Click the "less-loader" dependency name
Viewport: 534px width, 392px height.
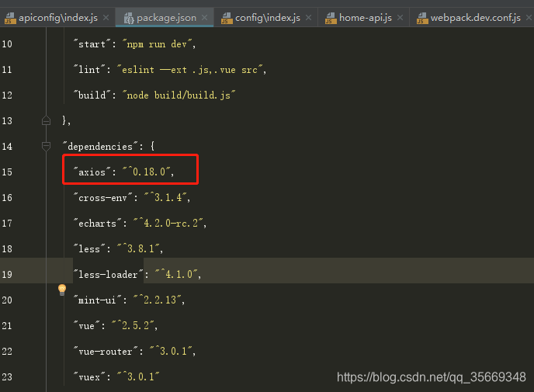109,275
